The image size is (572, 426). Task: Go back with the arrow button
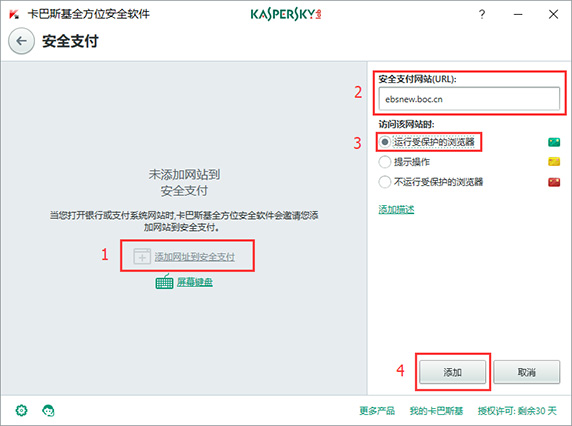click(x=22, y=41)
